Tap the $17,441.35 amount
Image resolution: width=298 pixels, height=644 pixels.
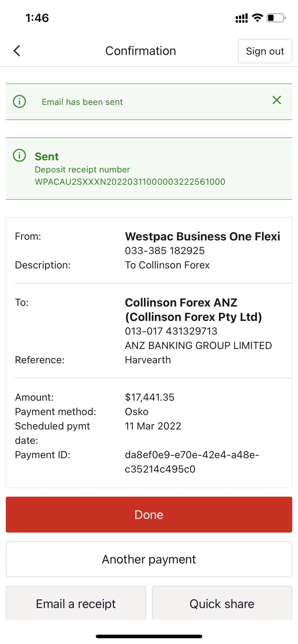(150, 397)
